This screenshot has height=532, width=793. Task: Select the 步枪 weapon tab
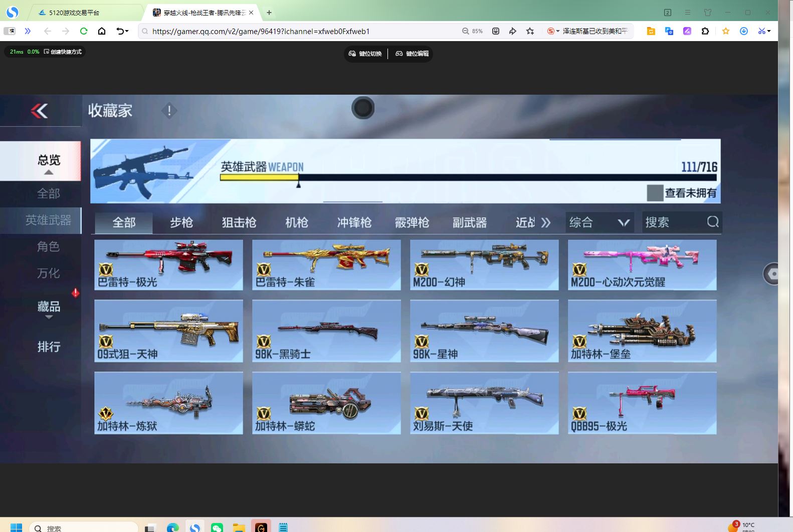pos(181,222)
